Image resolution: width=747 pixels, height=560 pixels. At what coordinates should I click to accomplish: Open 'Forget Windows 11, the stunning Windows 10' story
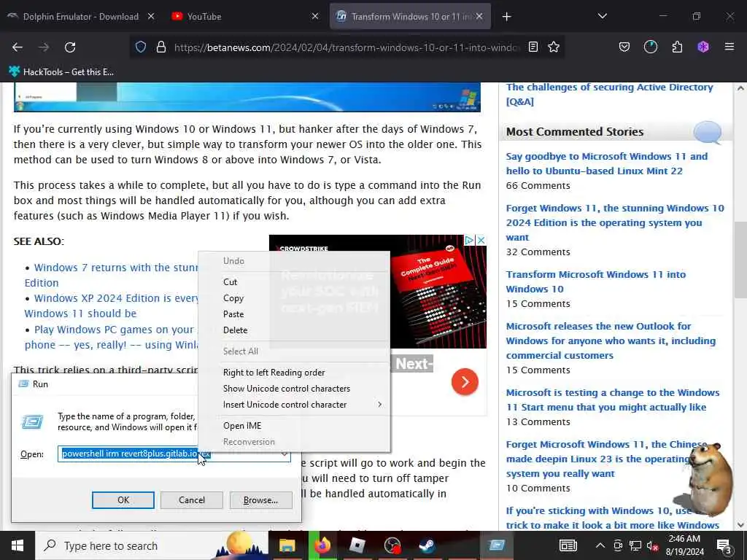tap(614, 222)
